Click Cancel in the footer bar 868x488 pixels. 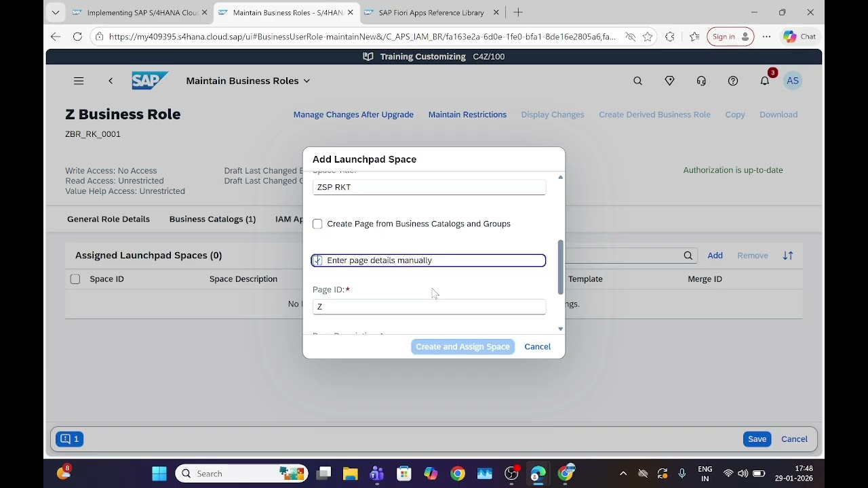pos(794,439)
